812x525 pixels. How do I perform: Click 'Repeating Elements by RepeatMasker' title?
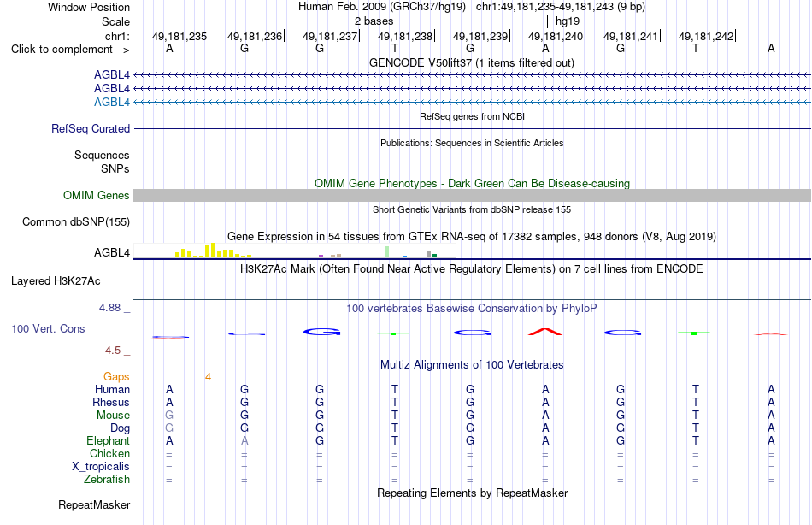[x=472, y=493]
